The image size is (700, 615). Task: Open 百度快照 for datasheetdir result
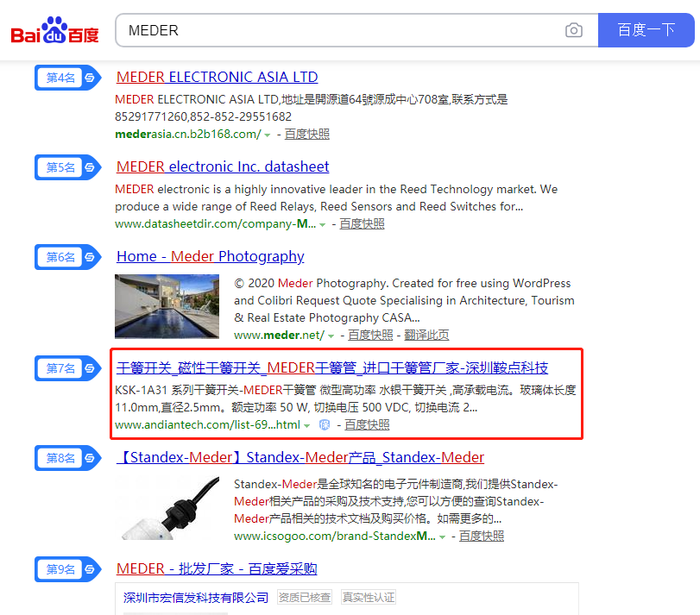(x=362, y=224)
